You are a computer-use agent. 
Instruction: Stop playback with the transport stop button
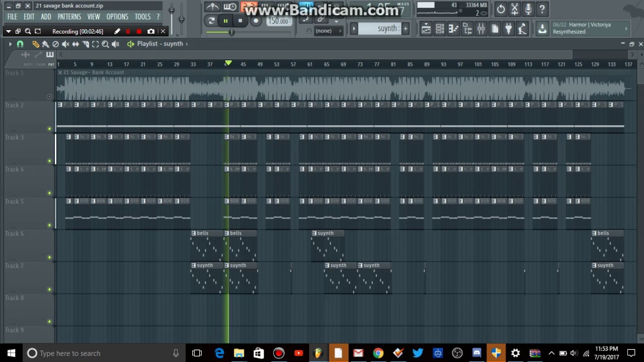coord(240,21)
